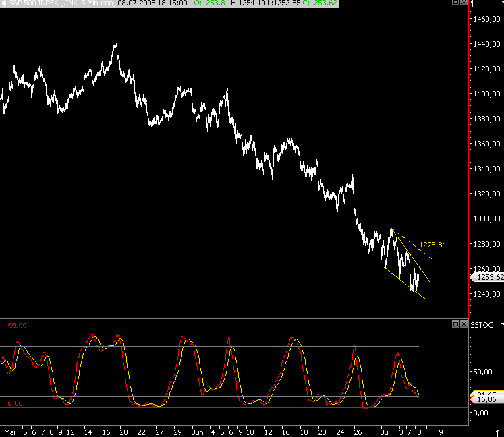The height and width of the screenshot is (437, 504).
Task: Maximize the S&P 500 price chart pane
Action: pos(456,2)
